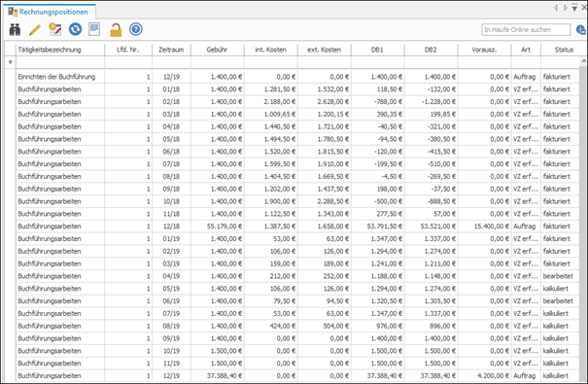Viewport: 588px width, 384px height.
Task: Sort by Lfd. Nr. column header
Action: click(x=128, y=50)
